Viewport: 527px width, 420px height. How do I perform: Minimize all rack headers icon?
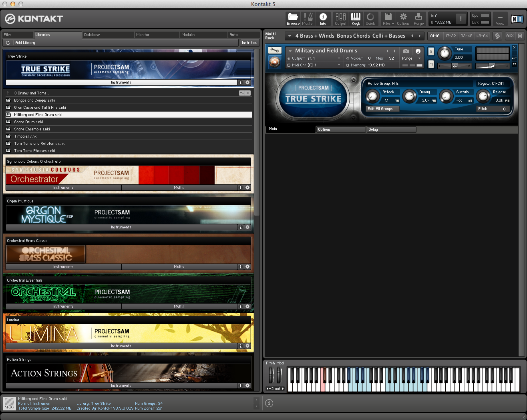pyautogui.click(x=520, y=36)
